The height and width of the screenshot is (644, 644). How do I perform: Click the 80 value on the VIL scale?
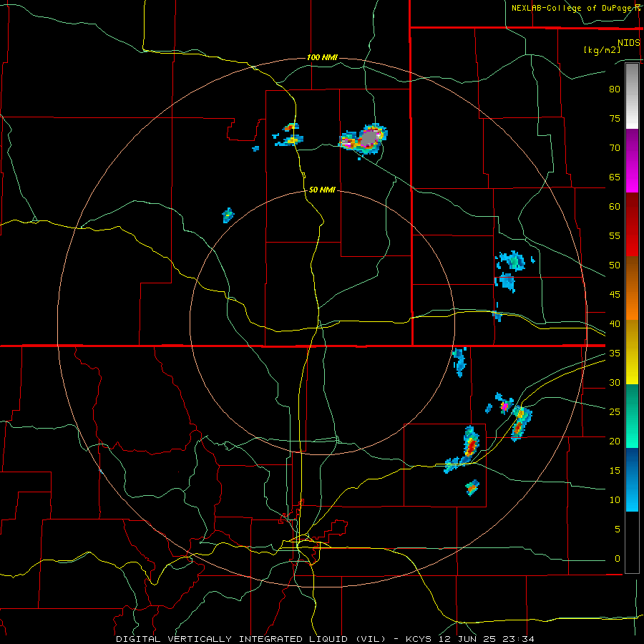click(615, 89)
